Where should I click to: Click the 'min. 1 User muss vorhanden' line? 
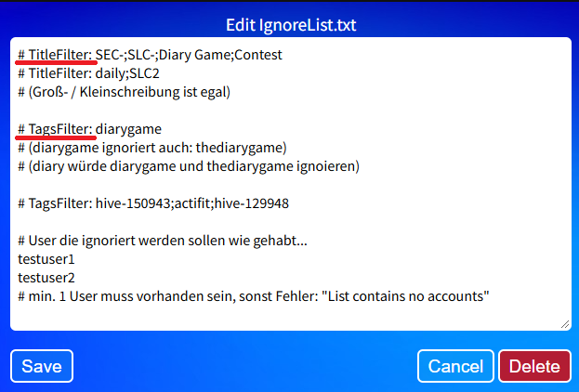[254, 296]
